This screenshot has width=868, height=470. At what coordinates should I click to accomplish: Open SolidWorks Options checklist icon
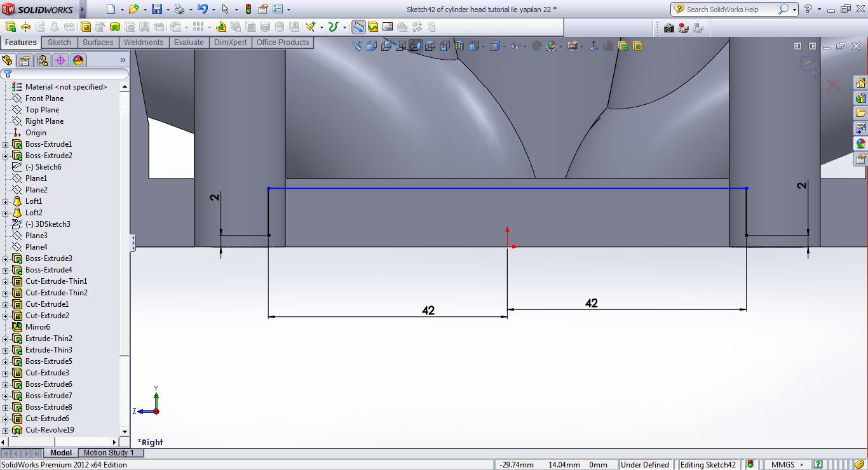(x=278, y=9)
